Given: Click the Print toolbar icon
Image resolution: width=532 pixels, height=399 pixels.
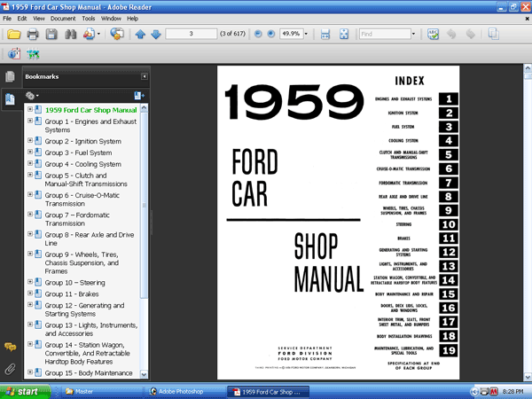Looking at the screenshot, I should [33, 34].
